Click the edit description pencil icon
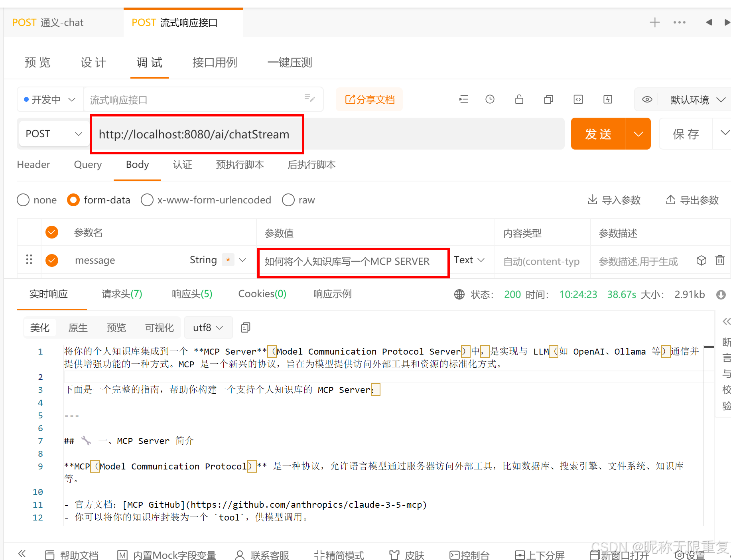Viewport: 731px width, 560px height. [309, 98]
